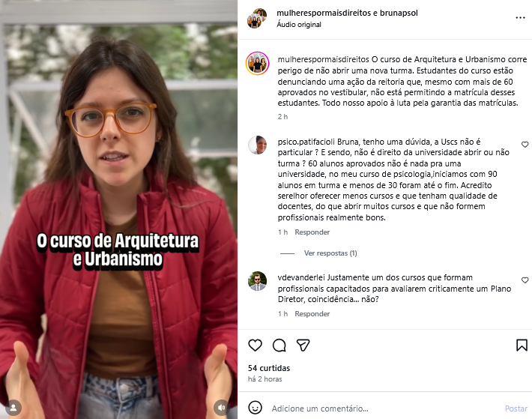
Task: Like vdevanderlei's comment
Action: tap(525, 280)
